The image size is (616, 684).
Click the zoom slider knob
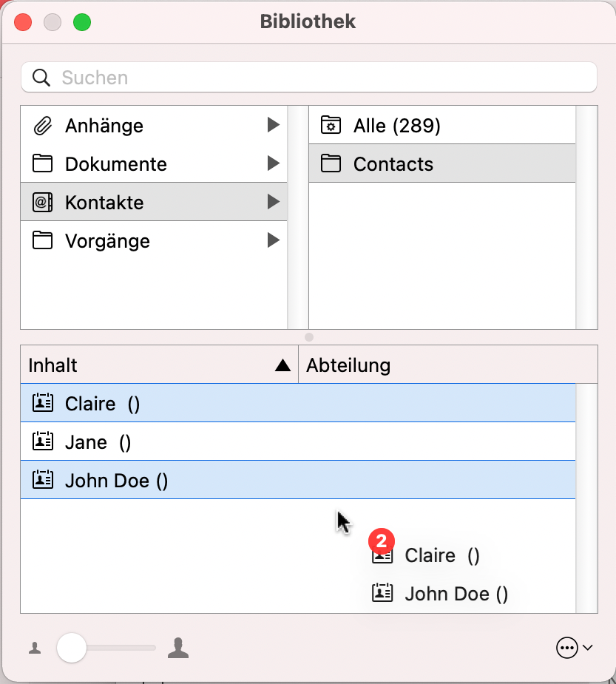(72, 648)
